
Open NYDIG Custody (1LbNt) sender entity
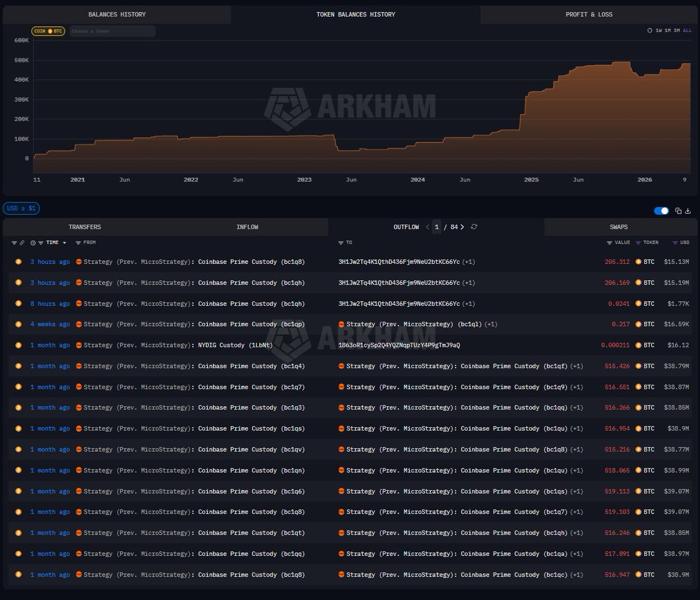tap(235, 346)
